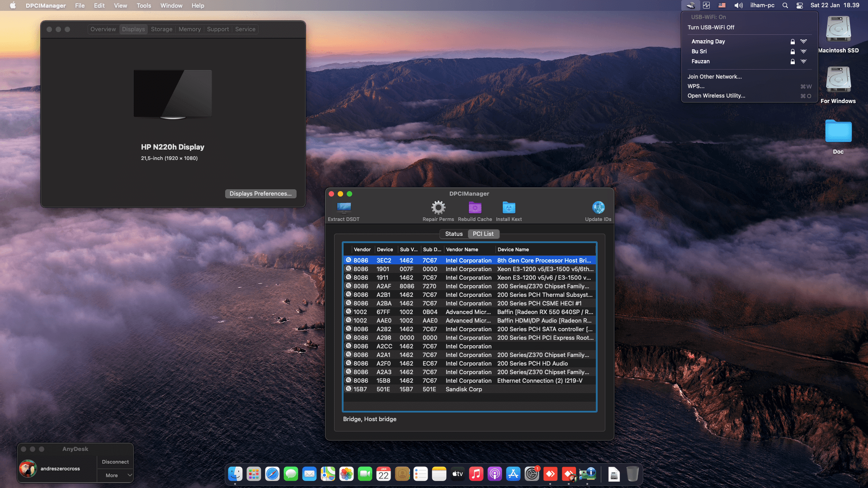
Task: Open Photos app from dock
Action: (x=346, y=474)
